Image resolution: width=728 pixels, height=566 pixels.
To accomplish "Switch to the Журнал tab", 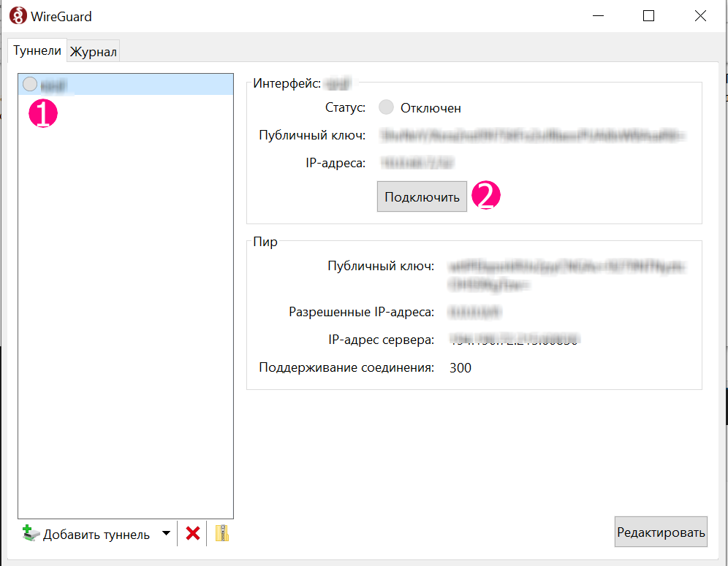I will click(x=94, y=52).
